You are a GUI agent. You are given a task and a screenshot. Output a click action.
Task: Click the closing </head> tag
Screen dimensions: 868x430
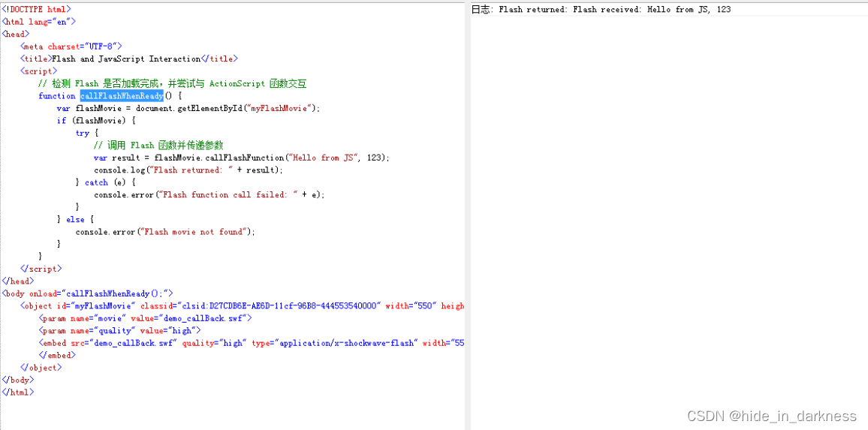click(18, 281)
